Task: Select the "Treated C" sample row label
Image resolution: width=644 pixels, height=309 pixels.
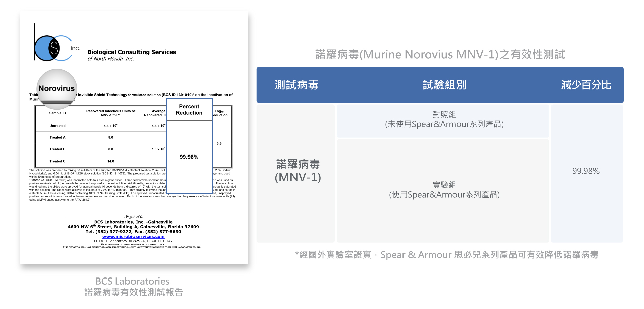Action: (58, 161)
